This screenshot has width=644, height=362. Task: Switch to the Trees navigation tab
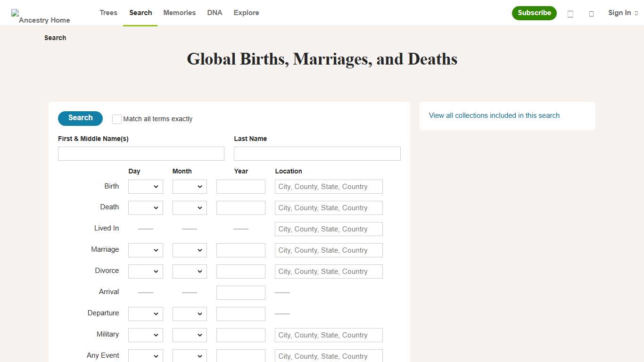tap(108, 13)
